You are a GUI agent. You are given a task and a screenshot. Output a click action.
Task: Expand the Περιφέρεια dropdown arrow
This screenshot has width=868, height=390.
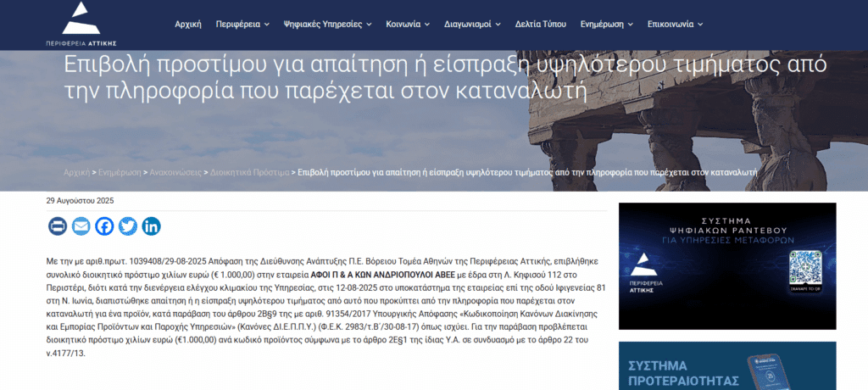pyautogui.click(x=267, y=25)
